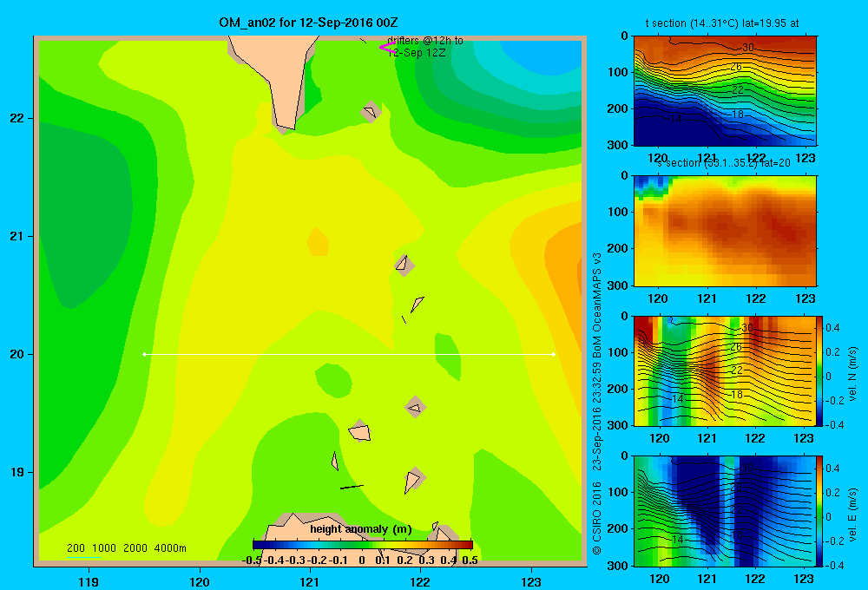The width and height of the screenshot is (868, 590).
Task: Click the '4000m' depth contour legend entry
Action: pos(170,548)
